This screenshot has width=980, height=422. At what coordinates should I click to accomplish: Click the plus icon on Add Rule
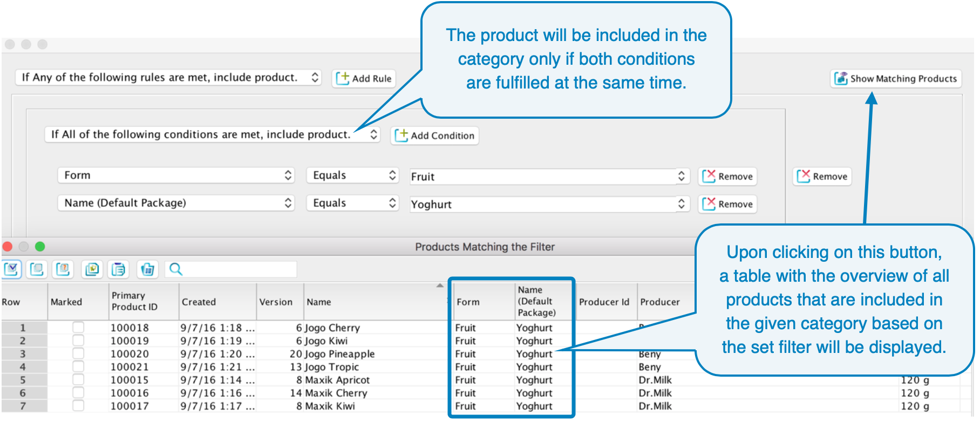pos(343,78)
